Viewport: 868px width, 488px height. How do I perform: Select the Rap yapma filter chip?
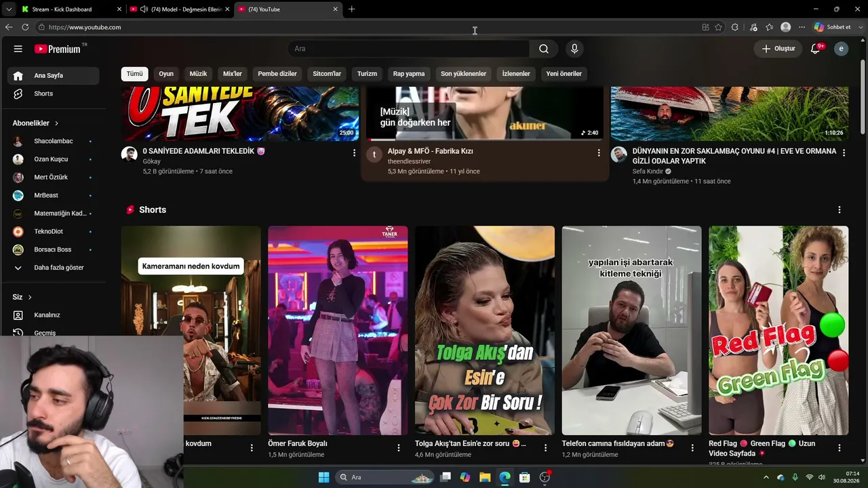pyautogui.click(x=409, y=74)
